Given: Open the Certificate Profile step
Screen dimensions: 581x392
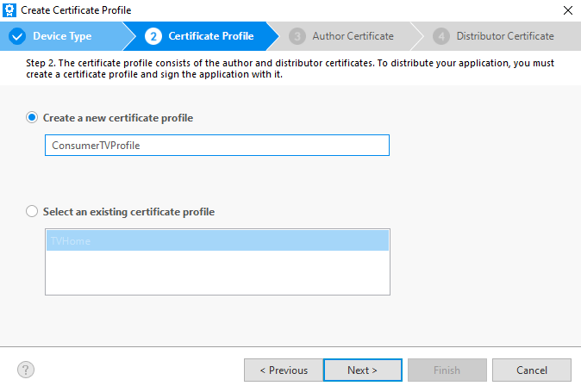Looking at the screenshot, I should [x=211, y=36].
